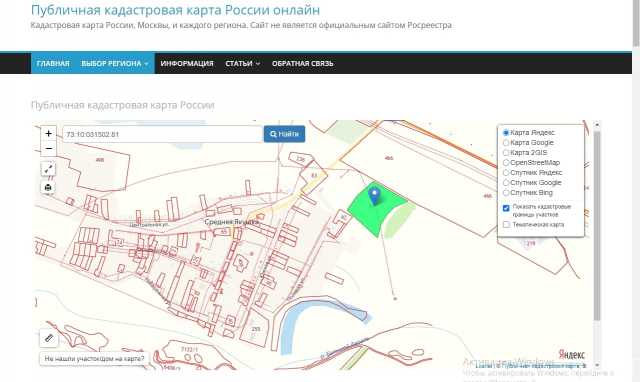Expand the Статьи dropdown menu
Viewport: 640px width, 382px height.
point(242,64)
